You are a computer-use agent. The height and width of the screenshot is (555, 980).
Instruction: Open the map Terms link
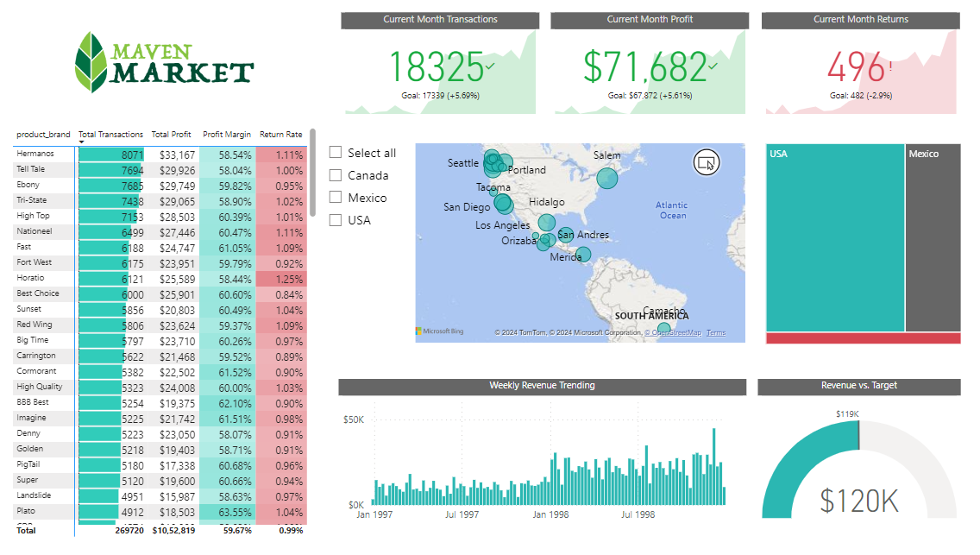pos(716,333)
